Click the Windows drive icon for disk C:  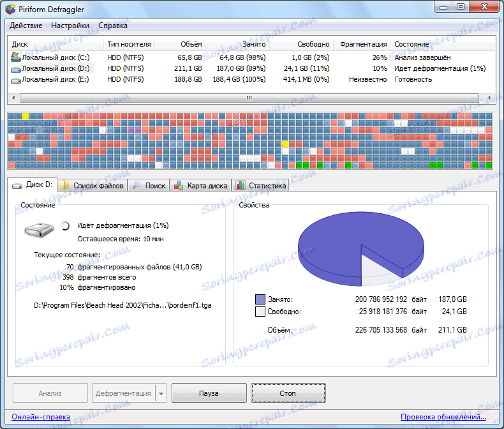[x=16, y=57]
